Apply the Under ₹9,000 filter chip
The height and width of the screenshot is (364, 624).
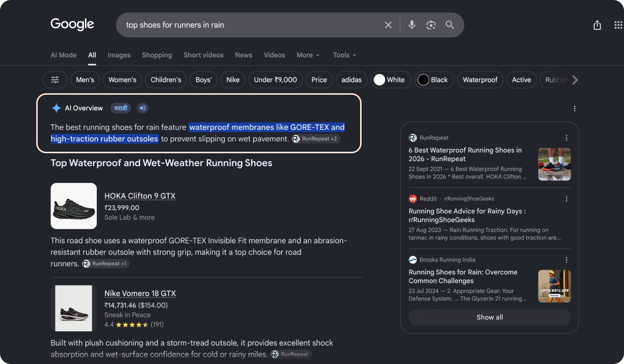(275, 80)
